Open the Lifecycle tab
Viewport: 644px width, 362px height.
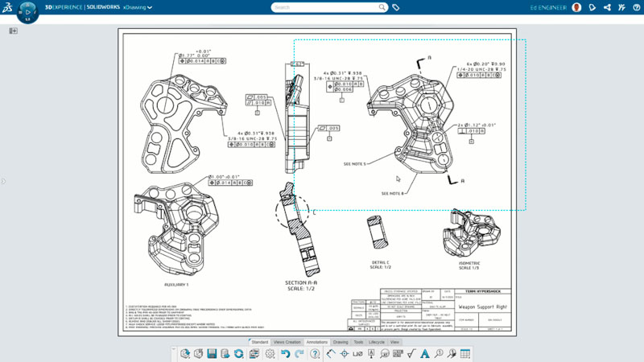click(377, 342)
